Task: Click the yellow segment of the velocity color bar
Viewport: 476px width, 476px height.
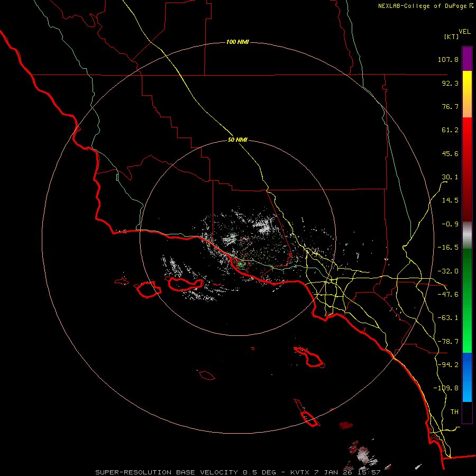Action: [467, 94]
